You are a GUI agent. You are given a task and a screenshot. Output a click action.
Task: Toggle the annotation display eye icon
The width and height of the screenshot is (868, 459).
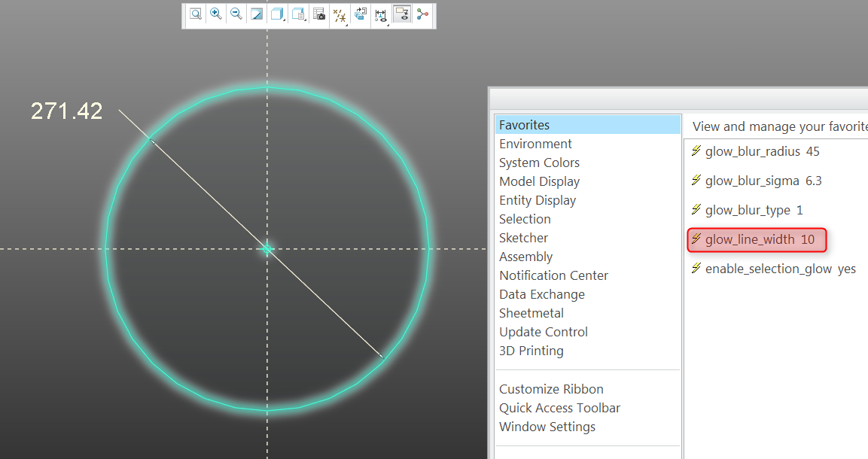[402, 14]
